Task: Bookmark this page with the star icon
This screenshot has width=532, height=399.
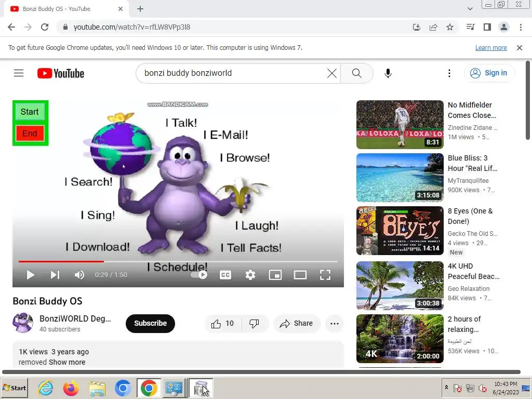Action: point(450,27)
